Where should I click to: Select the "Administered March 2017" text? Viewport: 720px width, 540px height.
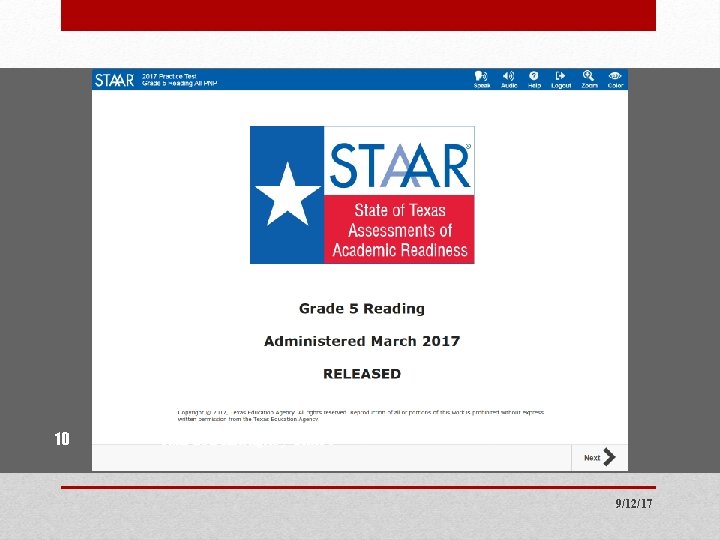tap(362, 341)
